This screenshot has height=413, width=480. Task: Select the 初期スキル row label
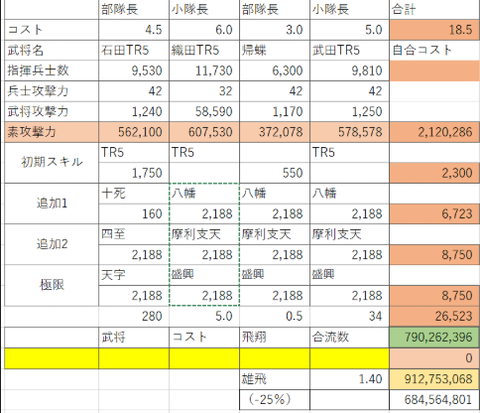(x=52, y=163)
